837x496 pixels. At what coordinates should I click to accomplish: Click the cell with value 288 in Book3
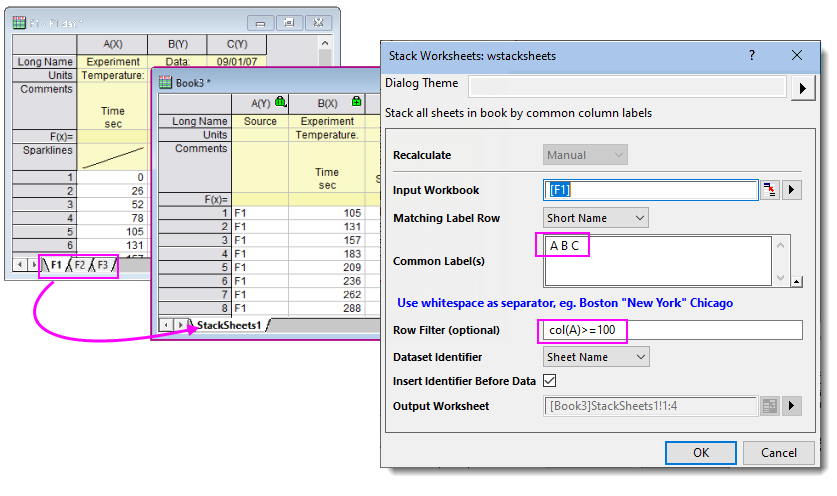pyautogui.click(x=327, y=308)
